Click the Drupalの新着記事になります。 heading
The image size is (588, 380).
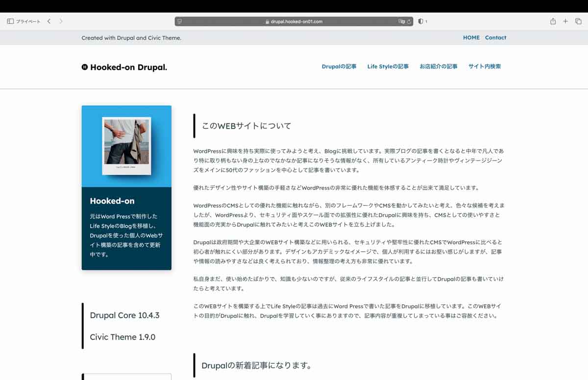tap(257, 365)
